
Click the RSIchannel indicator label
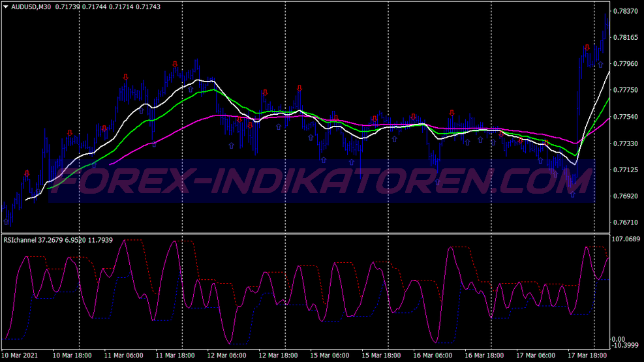click(x=20, y=239)
